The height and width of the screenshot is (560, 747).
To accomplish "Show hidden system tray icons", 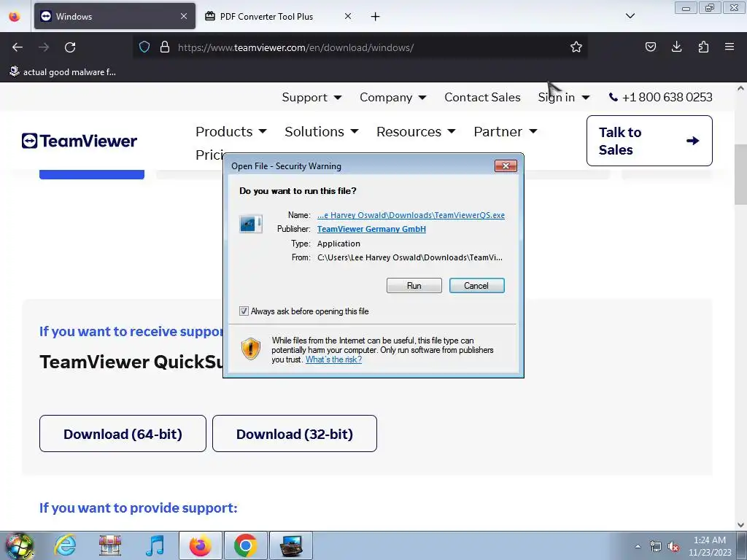I will pyautogui.click(x=638, y=546).
